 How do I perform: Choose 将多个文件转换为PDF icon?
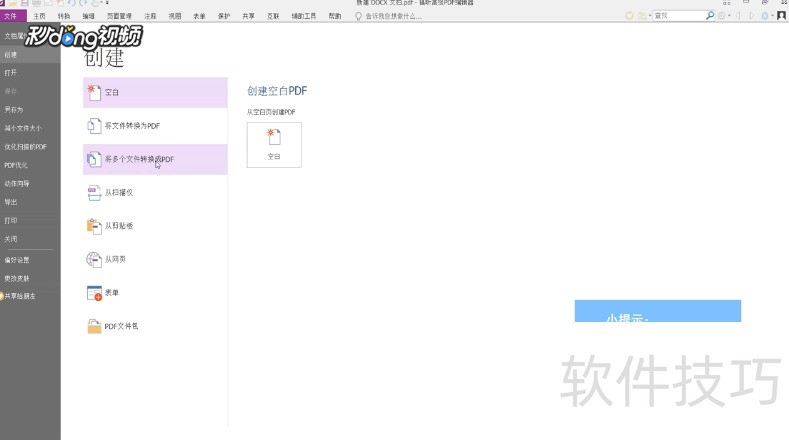point(95,159)
